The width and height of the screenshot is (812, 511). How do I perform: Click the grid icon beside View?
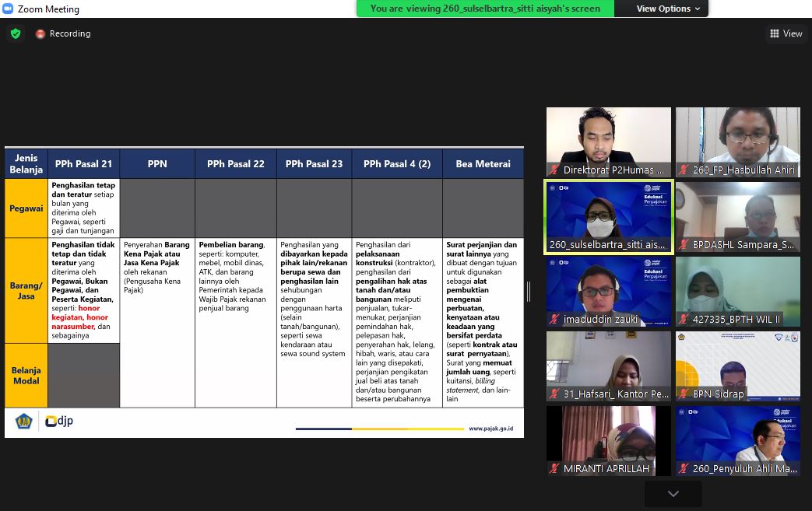tap(775, 33)
